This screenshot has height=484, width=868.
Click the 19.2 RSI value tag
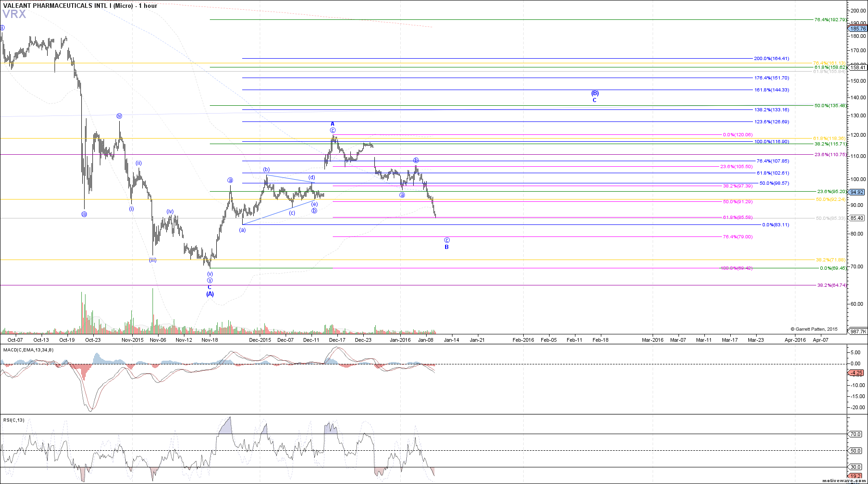(856, 476)
